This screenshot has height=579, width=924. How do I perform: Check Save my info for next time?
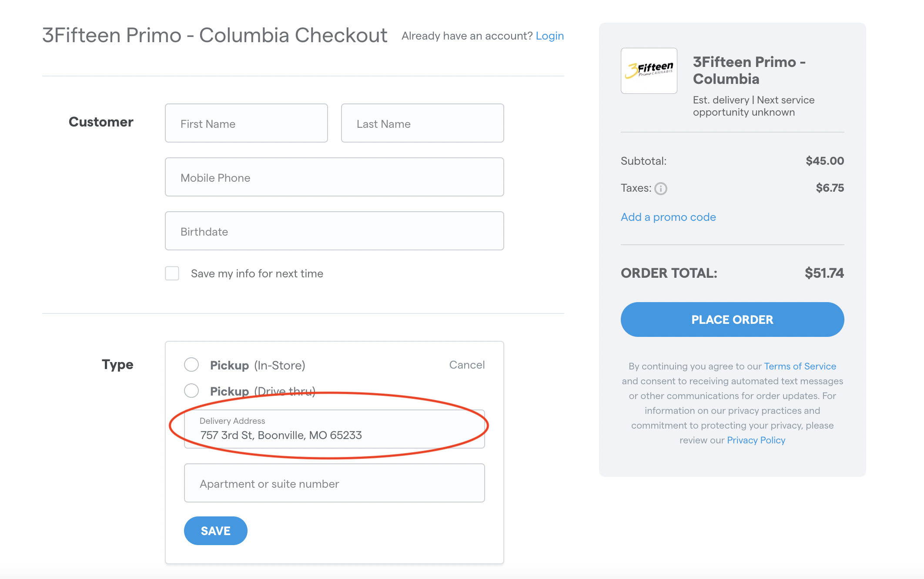click(x=172, y=273)
